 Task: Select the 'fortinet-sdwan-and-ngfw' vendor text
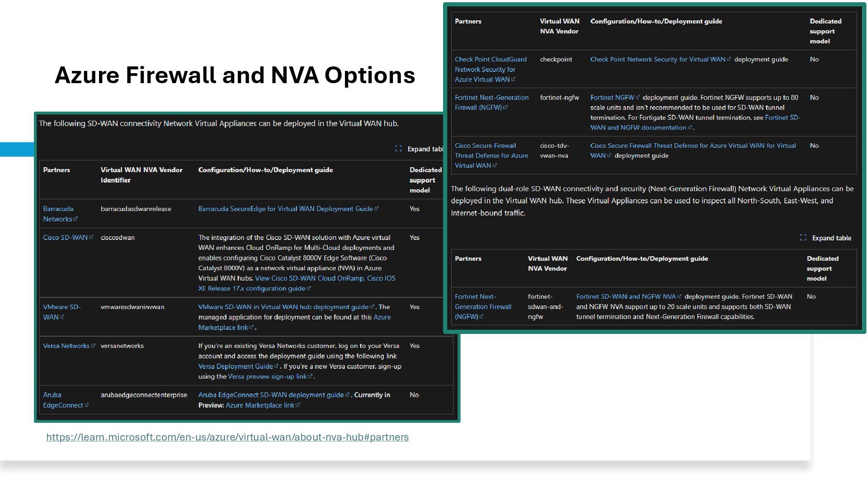click(546, 306)
